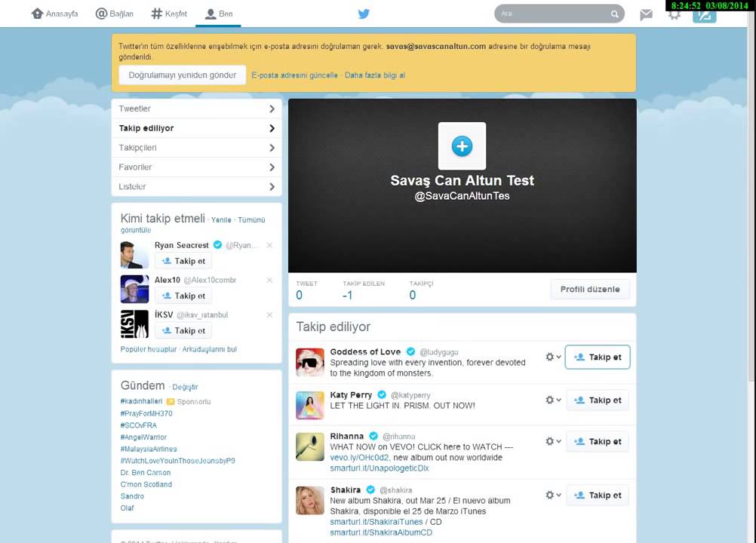Screen dimensions: 756x543
Task: Open #PrayForMH370 trend
Action: [x=146, y=413]
